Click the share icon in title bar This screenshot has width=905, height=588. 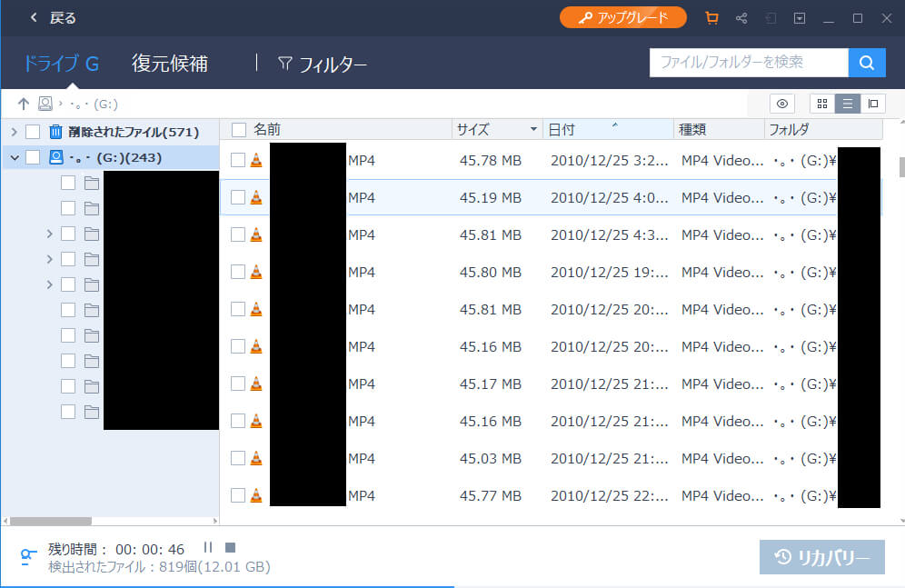741,18
